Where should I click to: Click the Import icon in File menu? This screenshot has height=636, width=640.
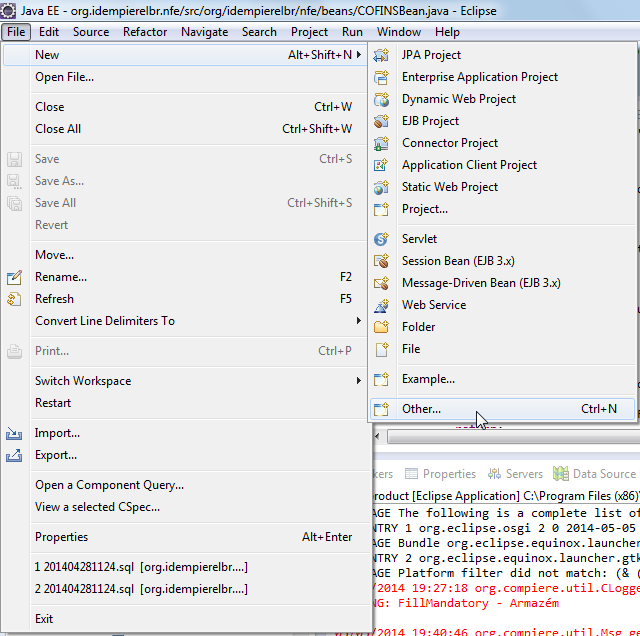14,433
